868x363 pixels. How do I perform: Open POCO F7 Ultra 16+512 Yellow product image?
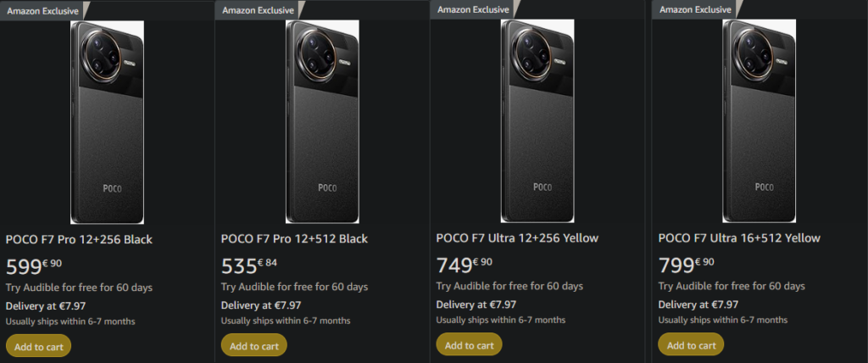pyautogui.click(x=759, y=121)
